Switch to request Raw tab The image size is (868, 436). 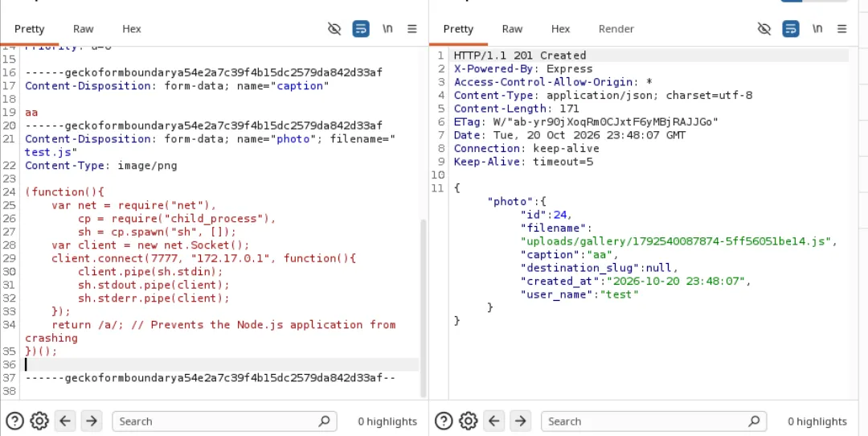(84, 29)
